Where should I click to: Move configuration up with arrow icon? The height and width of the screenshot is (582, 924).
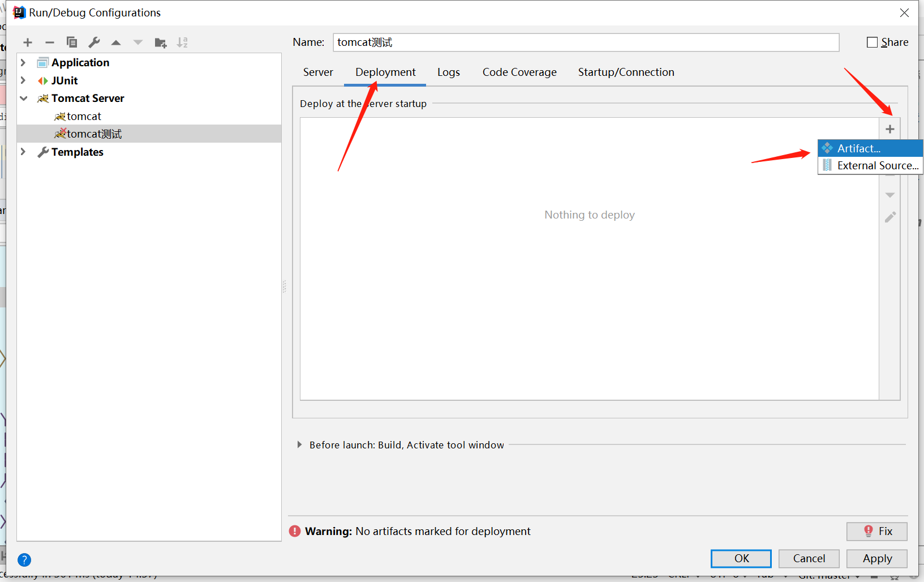[x=116, y=42]
